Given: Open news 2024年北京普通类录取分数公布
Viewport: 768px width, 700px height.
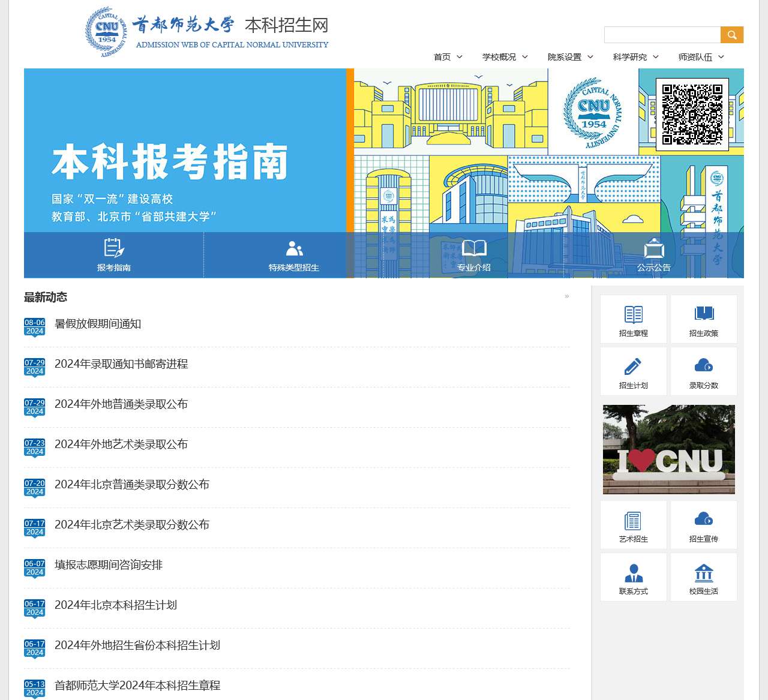Looking at the screenshot, I should point(132,485).
